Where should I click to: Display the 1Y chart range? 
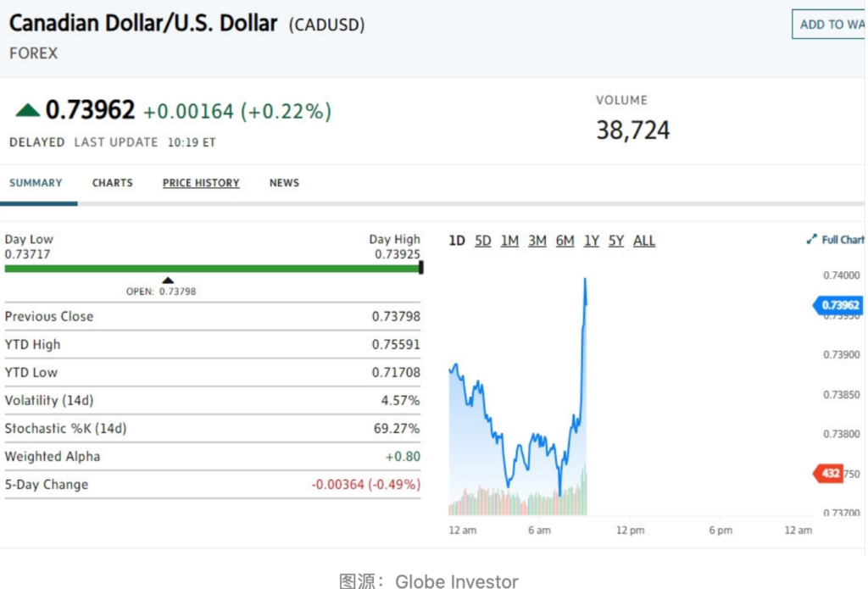point(592,241)
